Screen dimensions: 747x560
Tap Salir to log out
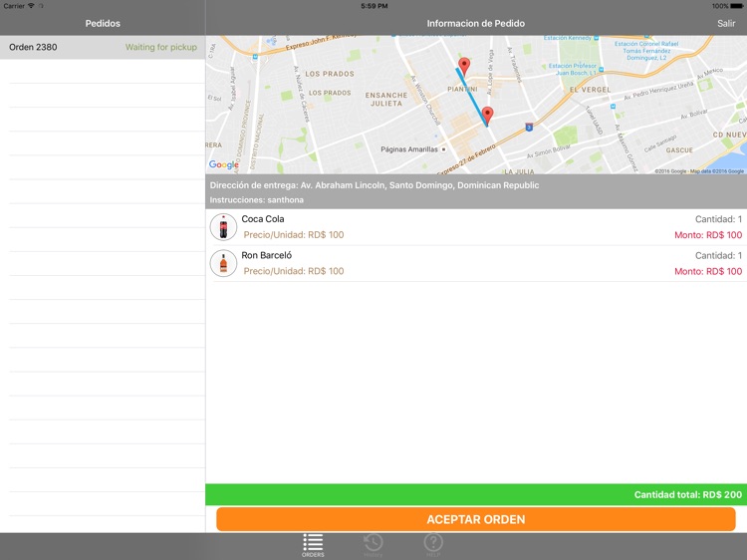coord(726,23)
